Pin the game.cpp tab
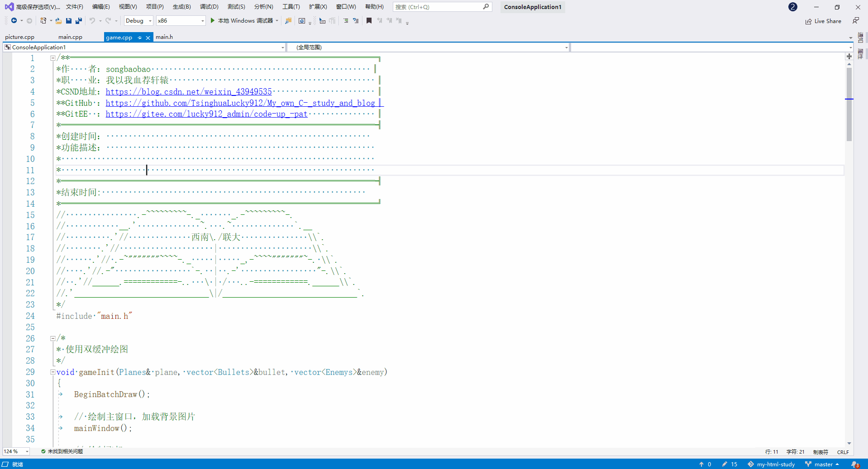 [x=140, y=38]
